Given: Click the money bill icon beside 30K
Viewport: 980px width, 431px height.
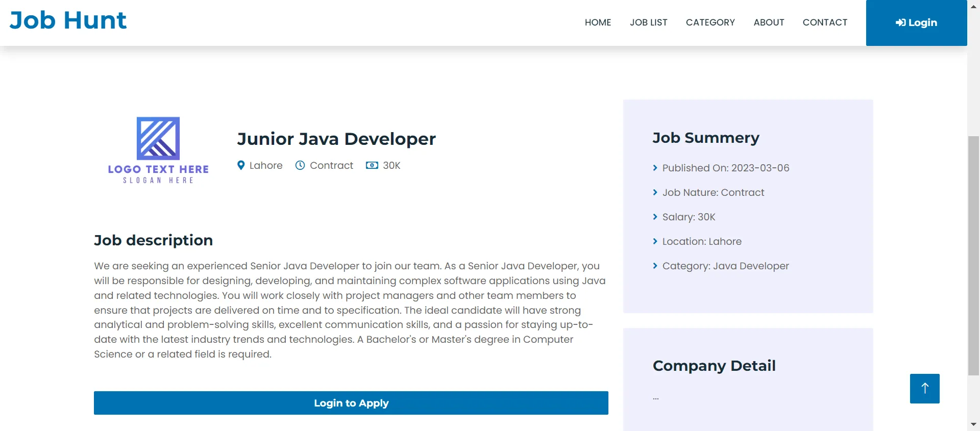Looking at the screenshot, I should [372, 165].
